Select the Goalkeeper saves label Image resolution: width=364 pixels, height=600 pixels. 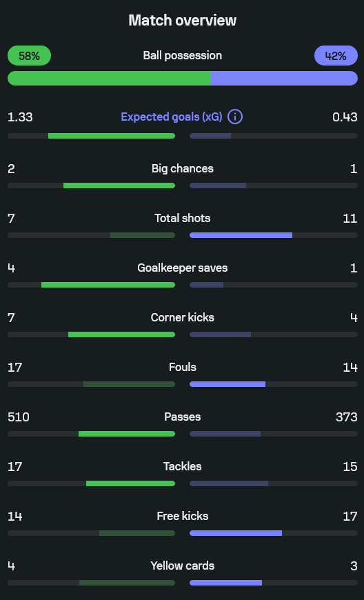pyautogui.click(x=183, y=268)
